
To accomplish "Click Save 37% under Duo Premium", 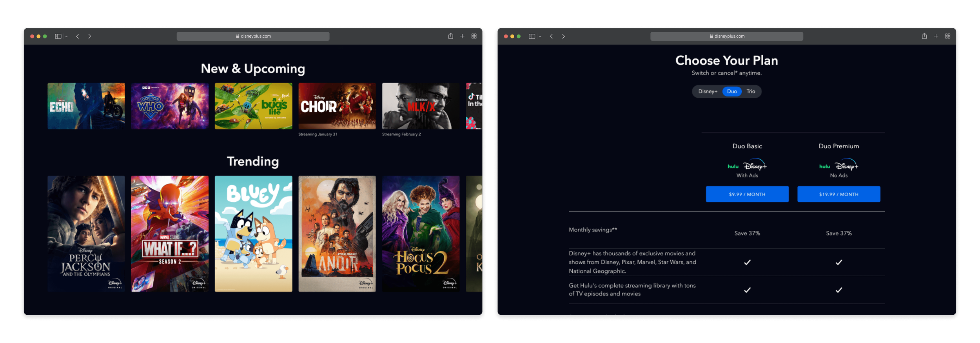I will [x=838, y=233].
